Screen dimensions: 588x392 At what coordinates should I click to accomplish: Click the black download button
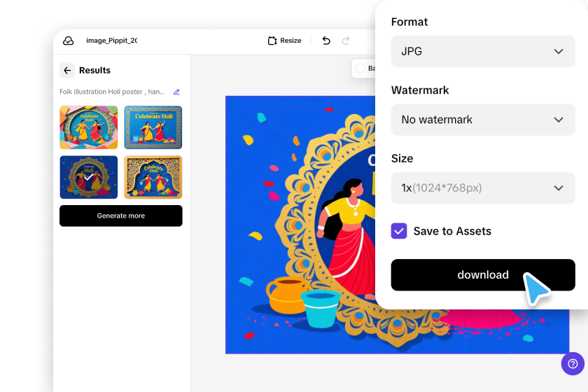pyautogui.click(x=483, y=275)
